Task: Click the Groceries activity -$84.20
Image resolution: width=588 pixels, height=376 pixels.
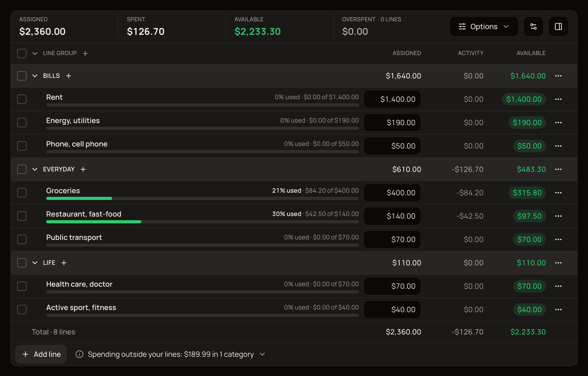Action: pyautogui.click(x=470, y=193)
